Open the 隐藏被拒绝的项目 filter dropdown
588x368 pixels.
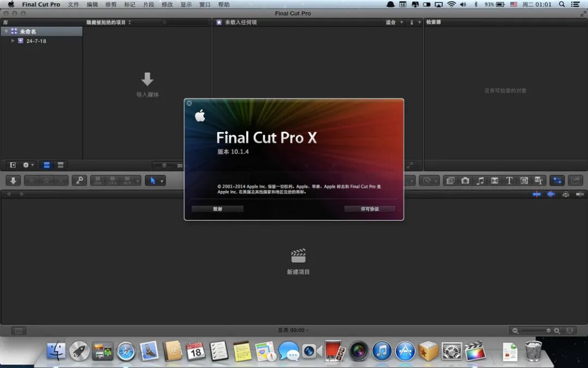(109, 22)
